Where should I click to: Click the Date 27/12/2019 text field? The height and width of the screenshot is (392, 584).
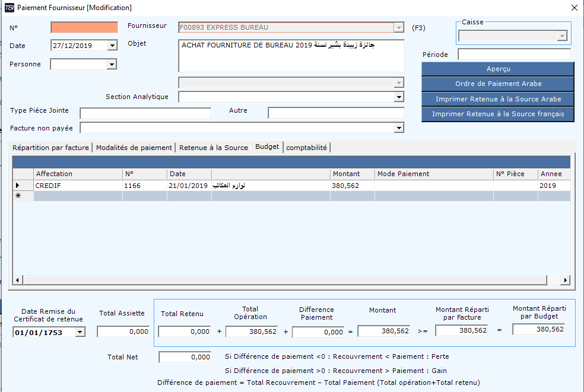coord(80,46)
